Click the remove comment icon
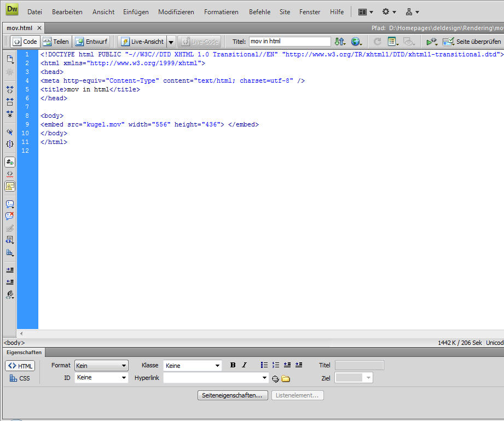 (10, 216)
